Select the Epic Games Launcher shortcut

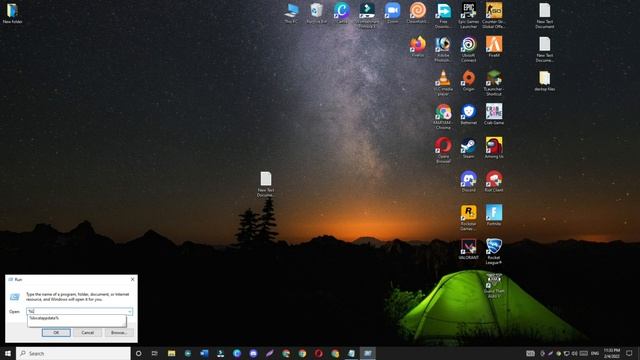click(x=469, y=16)
